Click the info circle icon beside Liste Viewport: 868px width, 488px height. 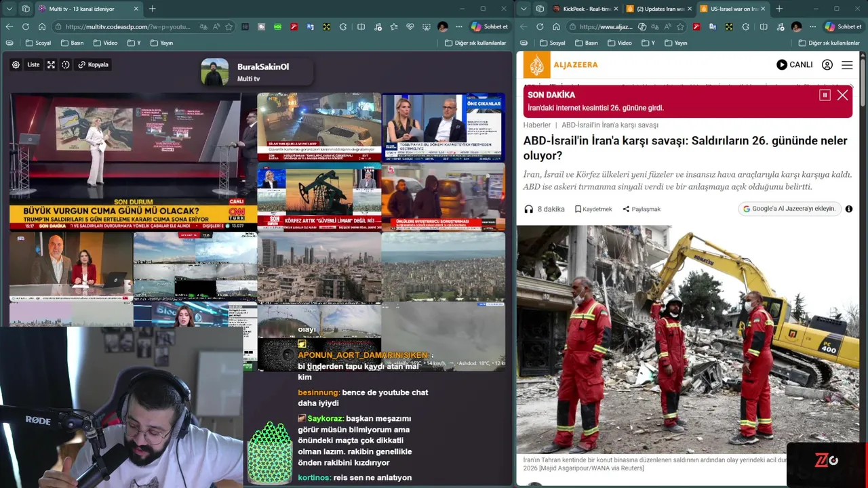point(66,64)
